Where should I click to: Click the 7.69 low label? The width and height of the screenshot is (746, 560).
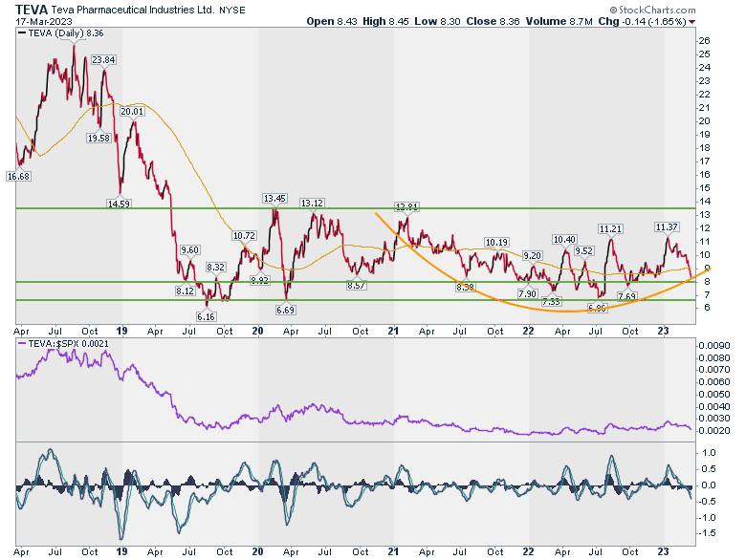(626, 296)
